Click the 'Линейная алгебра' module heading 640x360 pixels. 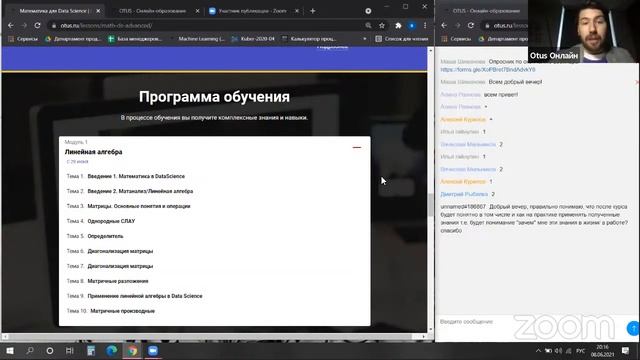[x=93, y=152]
